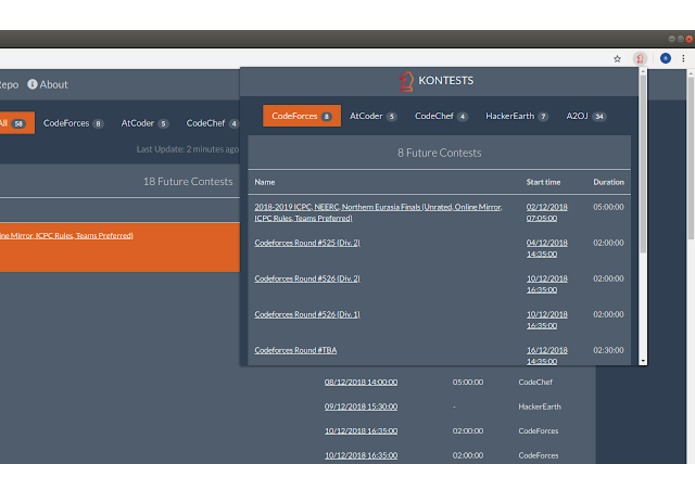The image size is (695, 494).
Task: Open the browser three-dot menu
Action: pyautogui.click(x=683, y=58)
